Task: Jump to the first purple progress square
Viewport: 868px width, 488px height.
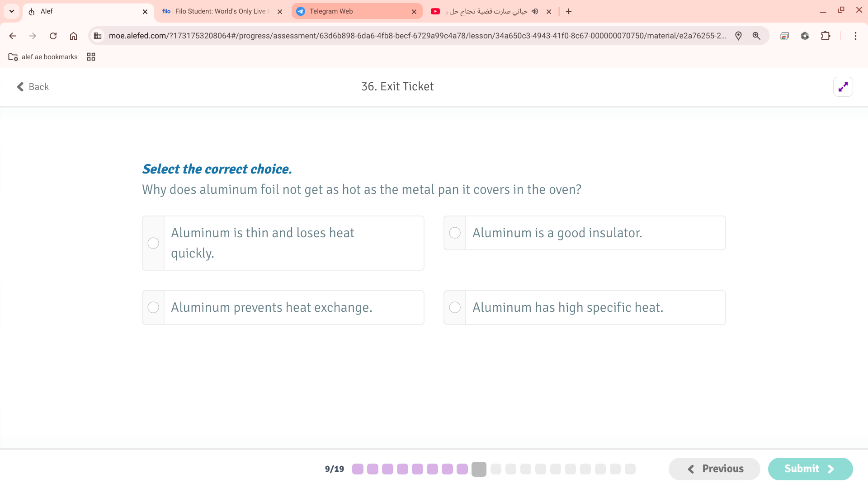Action: 358,469
